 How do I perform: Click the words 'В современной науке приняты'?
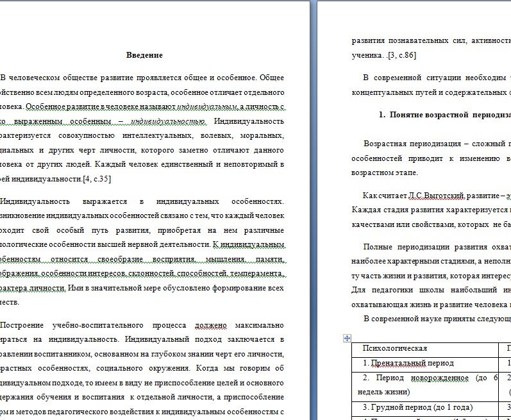[x=419, y=319]
